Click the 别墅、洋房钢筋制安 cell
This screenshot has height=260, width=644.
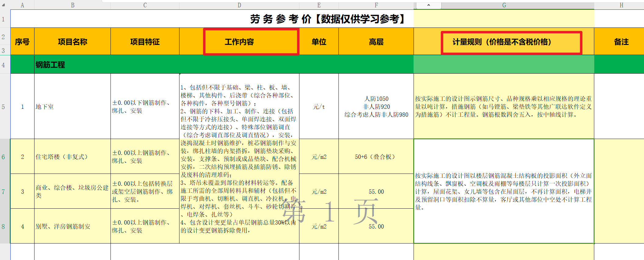[73, 226]
